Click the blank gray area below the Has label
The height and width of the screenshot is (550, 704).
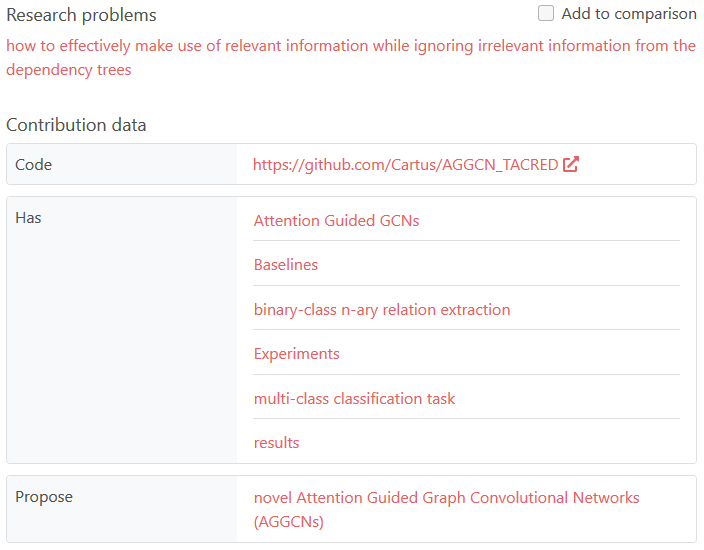click(120, 350)
